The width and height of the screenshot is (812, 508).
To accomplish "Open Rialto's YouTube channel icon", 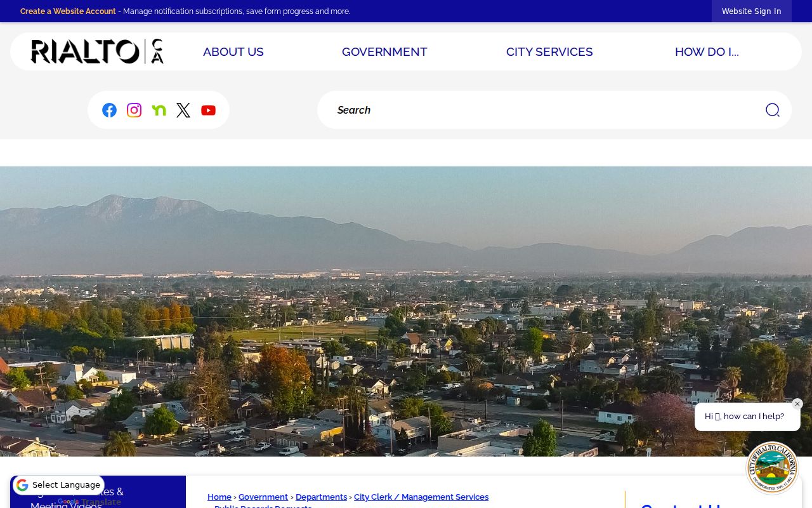I will point(208,110).
